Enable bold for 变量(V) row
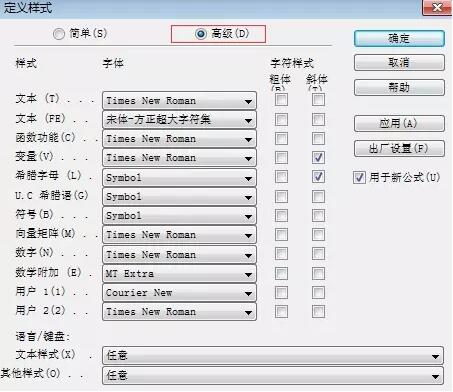The height and width of the screenshot is (392, 453). click(281, 157)
